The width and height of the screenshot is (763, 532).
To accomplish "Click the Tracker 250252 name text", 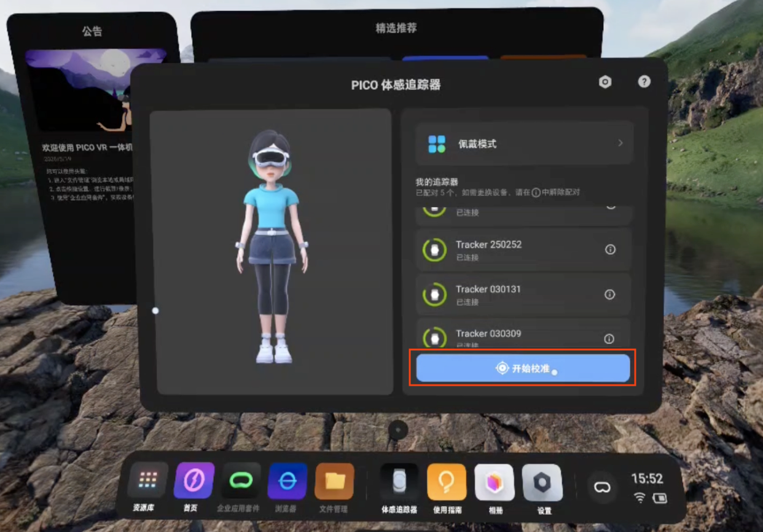I will 488,244.
